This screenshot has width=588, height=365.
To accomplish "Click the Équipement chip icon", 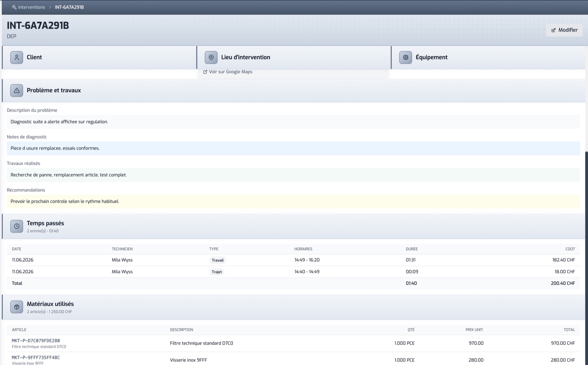I will (x=405, y=57).
